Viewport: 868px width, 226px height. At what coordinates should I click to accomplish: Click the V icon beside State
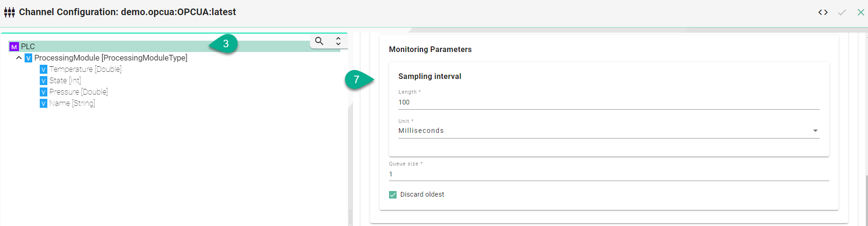tap(44, 81)
